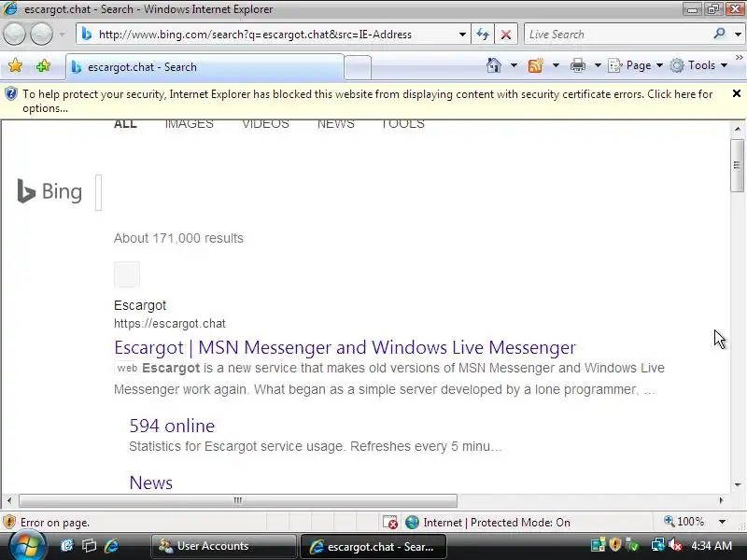Click the Add to Favorites icon
Image resolution: width=747 pixels, height=560 pixels.
click(43, 65)
